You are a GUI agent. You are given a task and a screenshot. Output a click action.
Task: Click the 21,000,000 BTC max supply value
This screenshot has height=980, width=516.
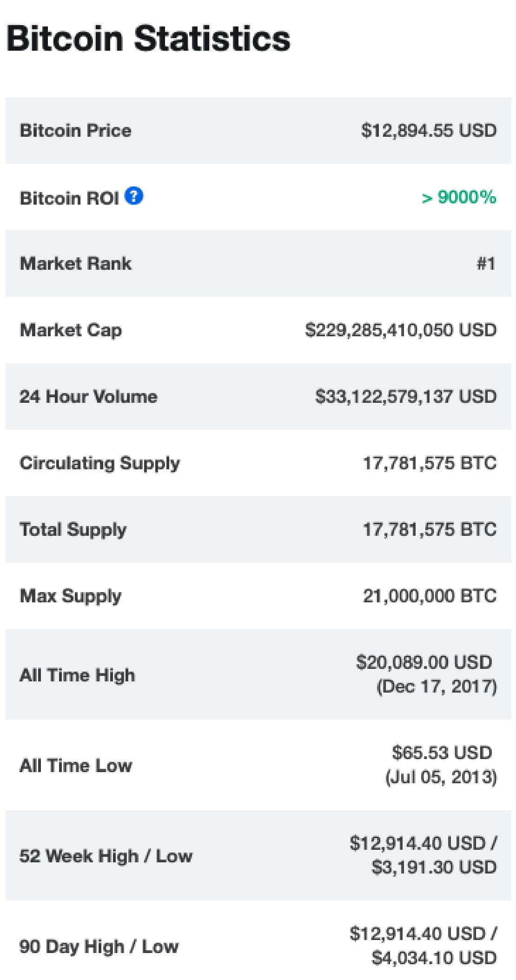(430, 596)
